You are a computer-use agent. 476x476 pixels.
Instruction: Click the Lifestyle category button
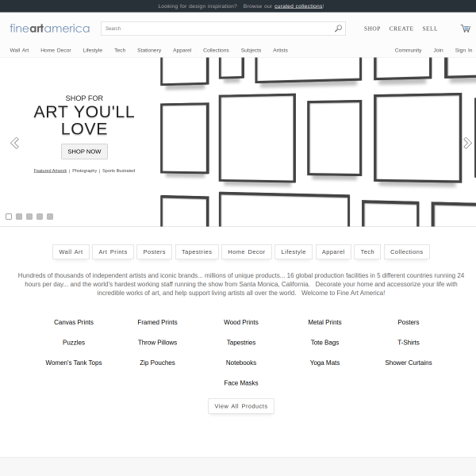294,252
